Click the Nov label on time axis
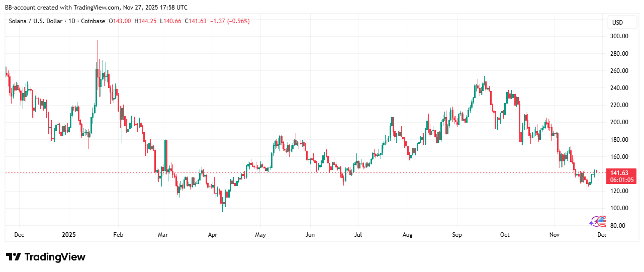The height and width of the screenshot is (272, 644). pyautogui.click(x=554, y=235)
